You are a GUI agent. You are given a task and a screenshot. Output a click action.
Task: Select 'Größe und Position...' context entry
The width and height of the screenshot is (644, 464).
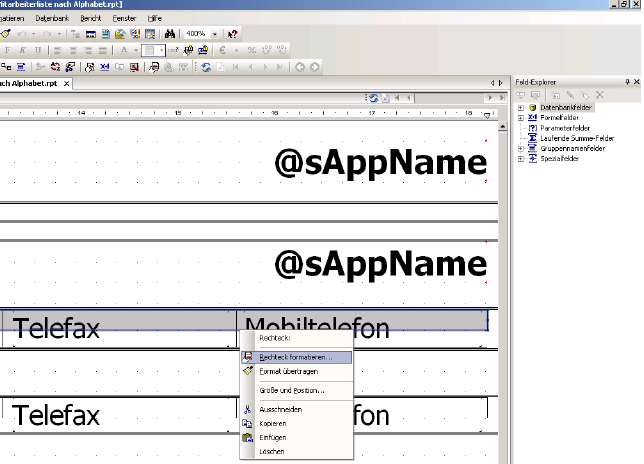[292, 389]
